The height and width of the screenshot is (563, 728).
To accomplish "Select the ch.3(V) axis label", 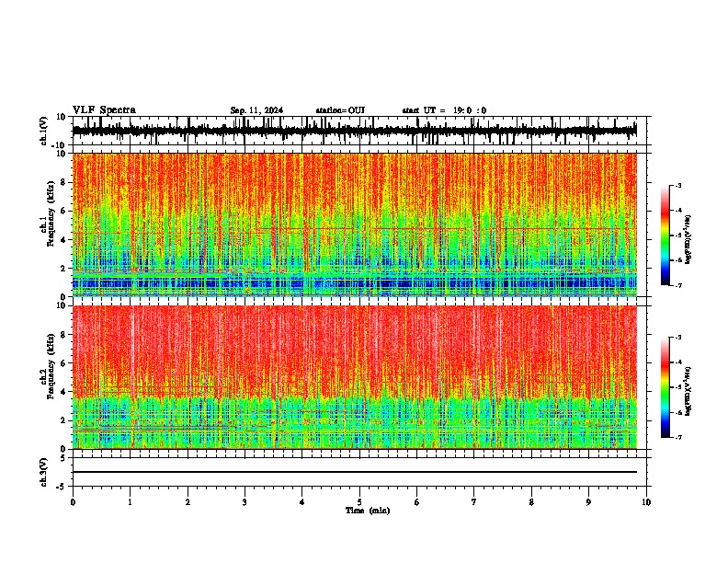I will [44, 472].
